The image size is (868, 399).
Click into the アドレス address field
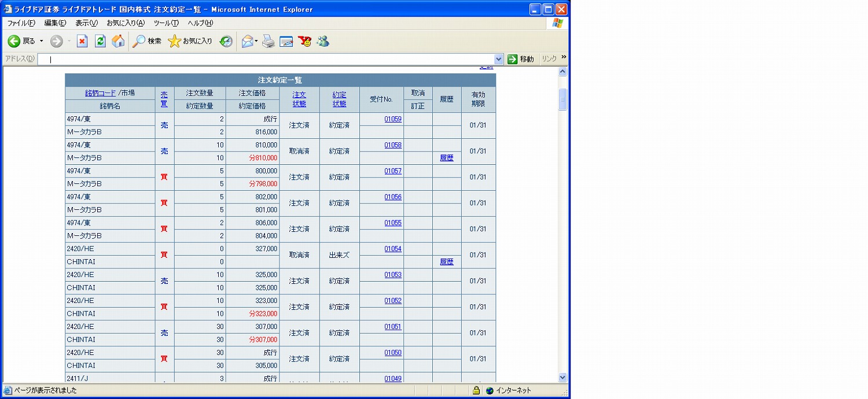[x=266, y=59]
